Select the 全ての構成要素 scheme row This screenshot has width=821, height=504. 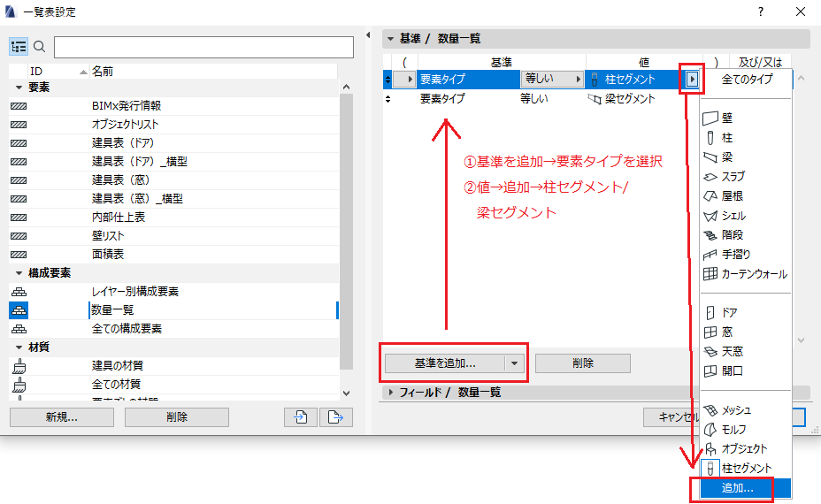[173, 329]
